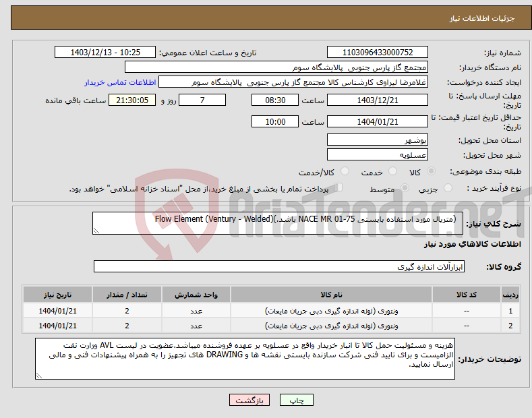This screenshot has width=532, height=418.
Task: Select the کالا radio button
Action: click(431, 171)
